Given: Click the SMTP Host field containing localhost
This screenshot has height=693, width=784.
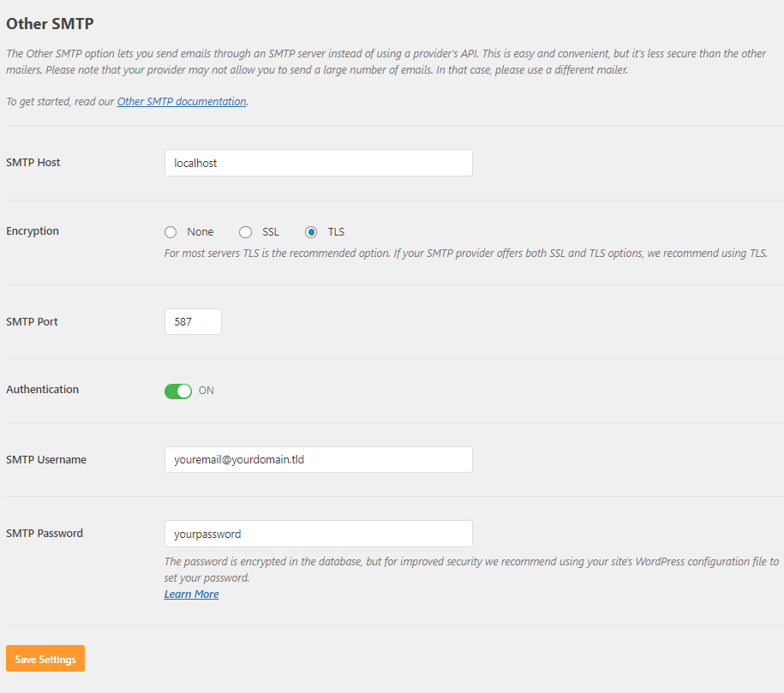Looking at the screenshot, I should pos(319,163).
